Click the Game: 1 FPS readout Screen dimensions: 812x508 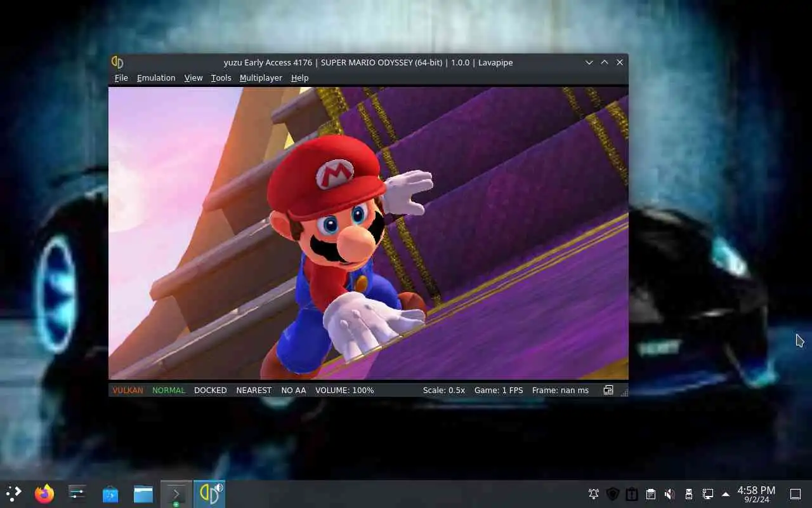(499, 390)
